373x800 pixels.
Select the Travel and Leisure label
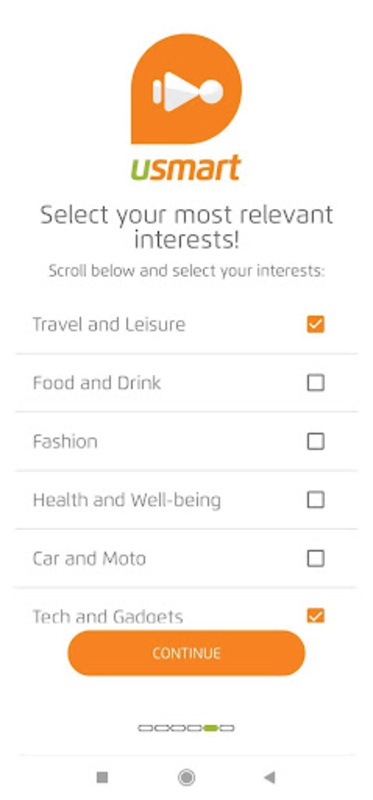tap(109, 324)
